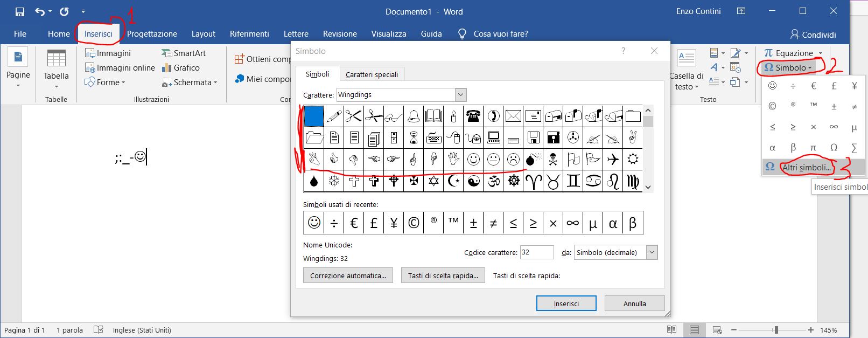This screenshot has width=868, height=338.
Task: Open the Progettazione ribbon tab
Action: [152, 34]
